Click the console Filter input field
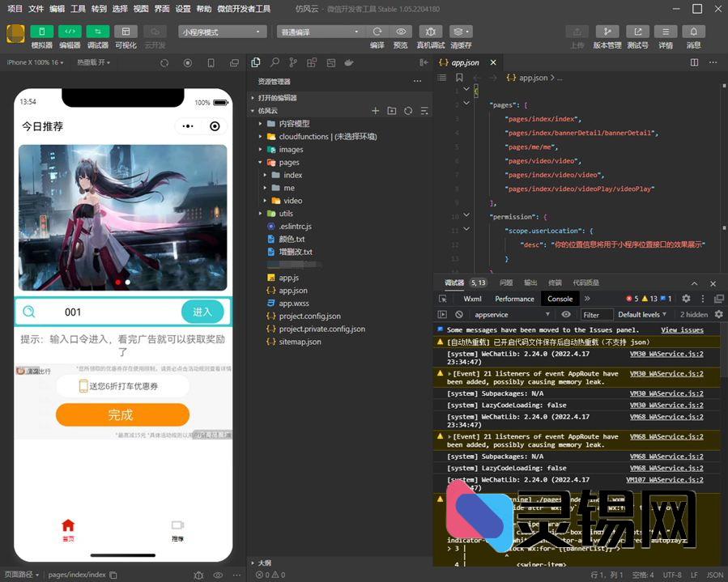Screen dimensions: 728x582 click(x=597, y=315)
